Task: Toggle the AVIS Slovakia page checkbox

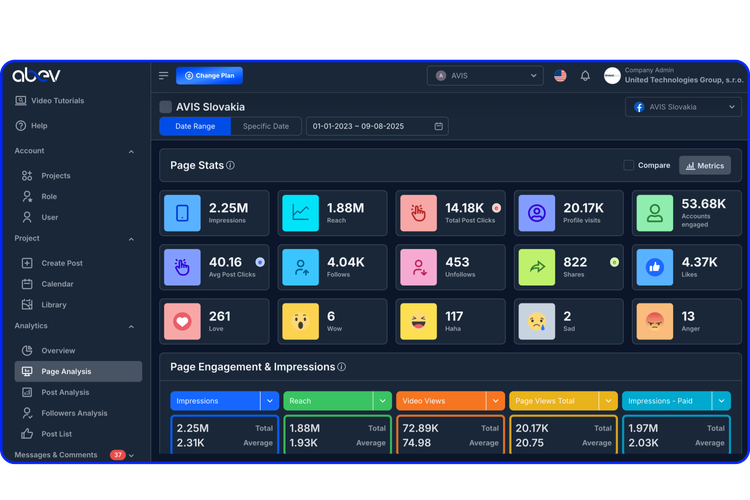Action: point(165,107)
